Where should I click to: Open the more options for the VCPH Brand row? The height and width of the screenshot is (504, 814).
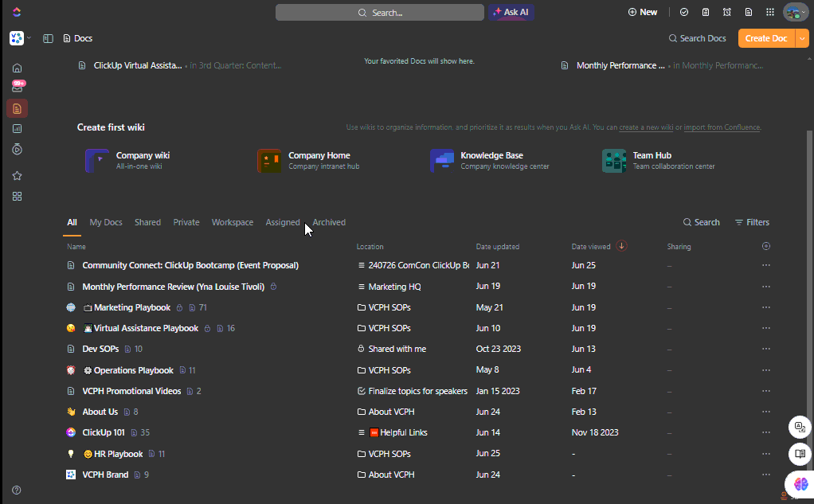[x=766, y=475]
